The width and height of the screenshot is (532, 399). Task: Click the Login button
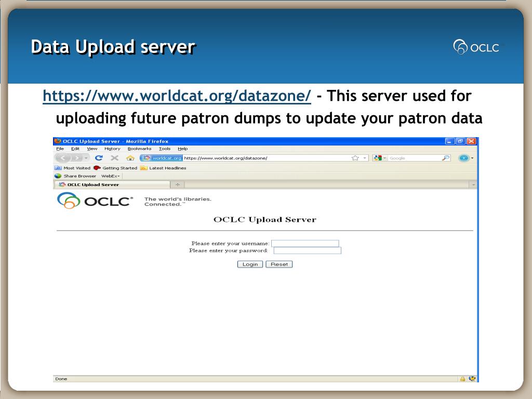(250, 264)
